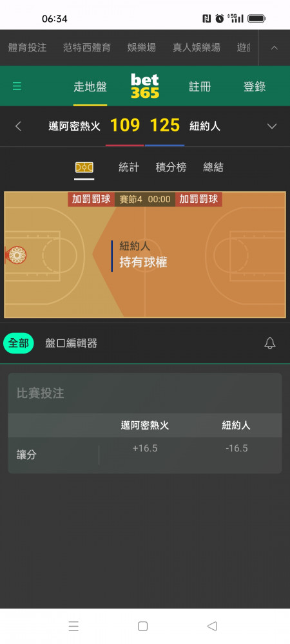Select 邁阿密熱火 +16.5 handicap odds
Image resolution: width=290 pixels, height=644 pixels.
click(145, 448)
